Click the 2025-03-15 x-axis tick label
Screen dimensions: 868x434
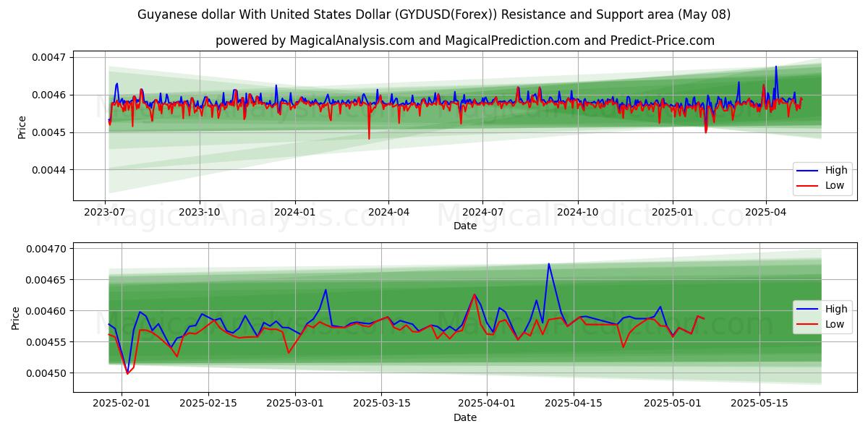tap(382, 404)
